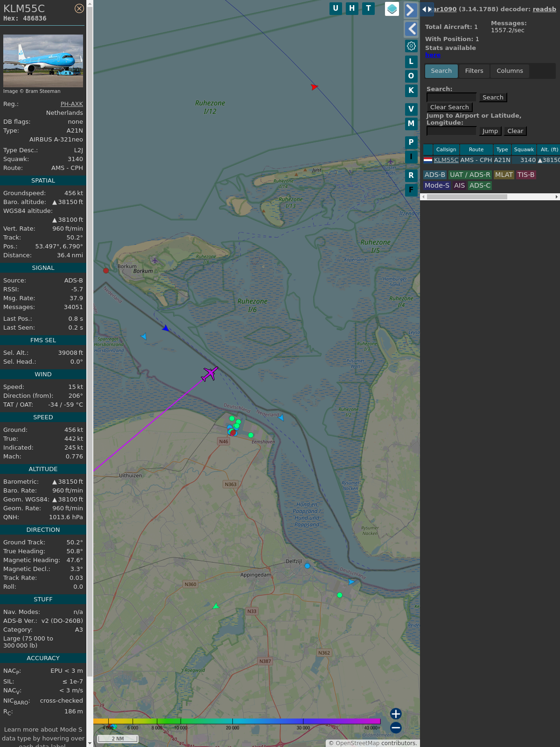560x747 pixels.
Task: Click the red aircraft marker on map
Action: [x=314, y=87]
